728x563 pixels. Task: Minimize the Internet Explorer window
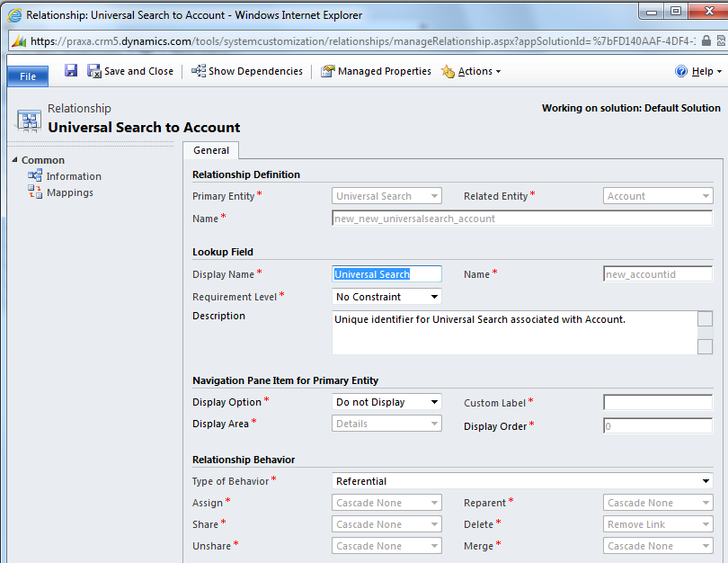[x=652, y=11]
